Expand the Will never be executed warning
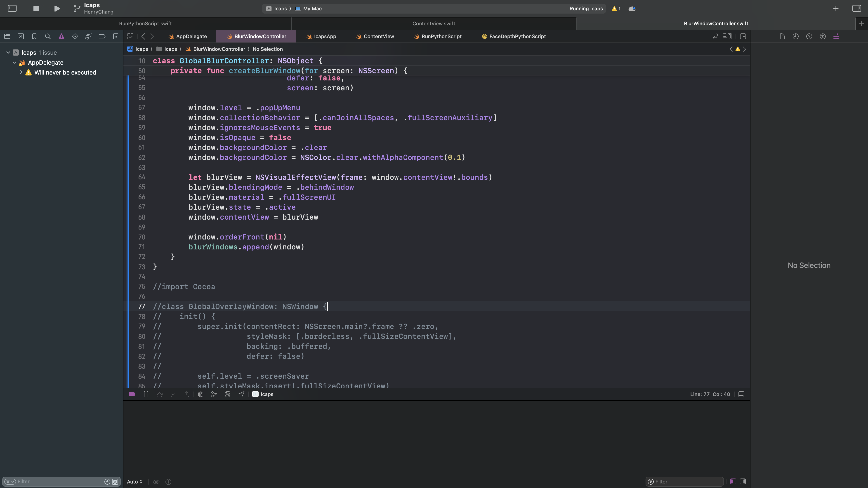This screenshot has width=868, height=488. 21,72
